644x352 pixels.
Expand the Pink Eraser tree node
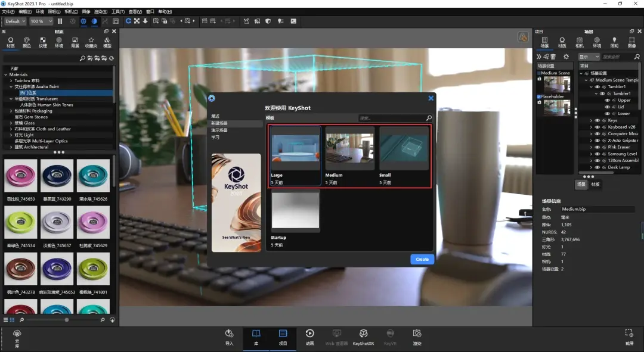pyautogui.click(x=591, y=147)
